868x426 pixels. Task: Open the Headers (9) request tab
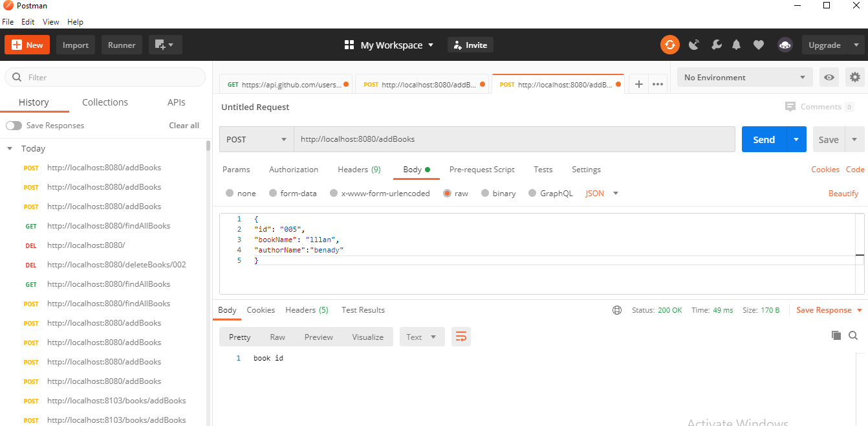coord(359,170)
